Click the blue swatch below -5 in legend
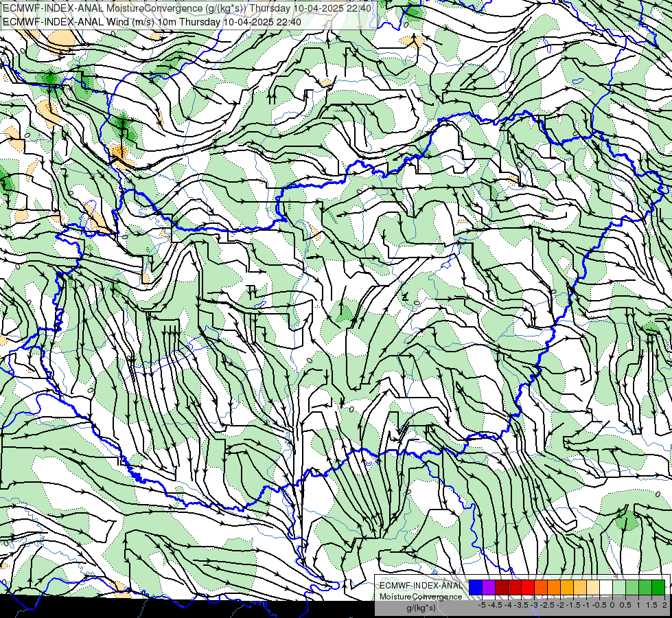Screen dimensions: 672x618 point(476,587)
